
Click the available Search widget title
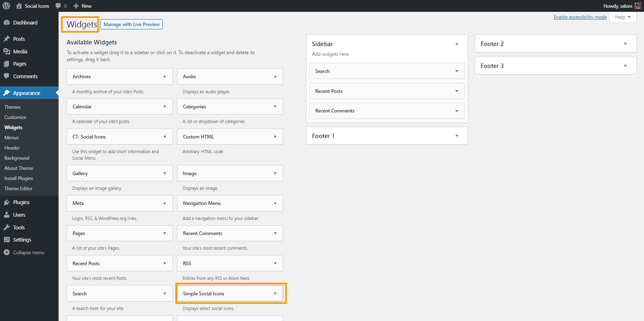coord(80,294)
